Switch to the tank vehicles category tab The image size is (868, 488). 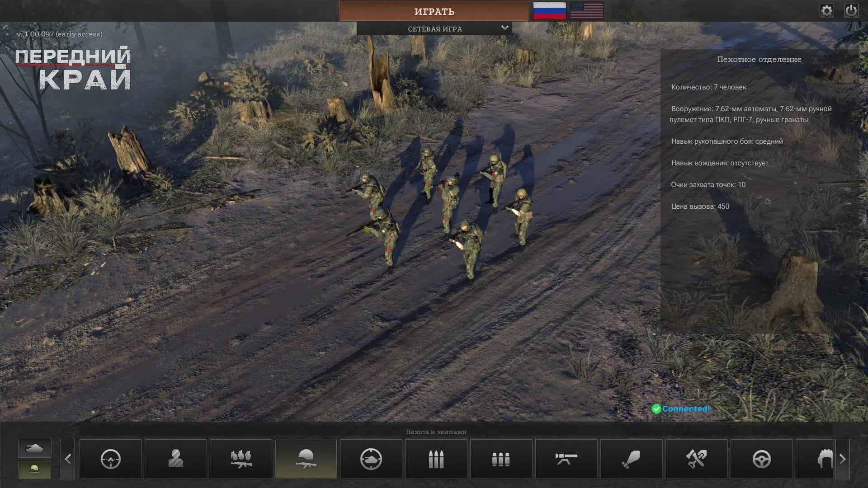[x=34, y=448]
